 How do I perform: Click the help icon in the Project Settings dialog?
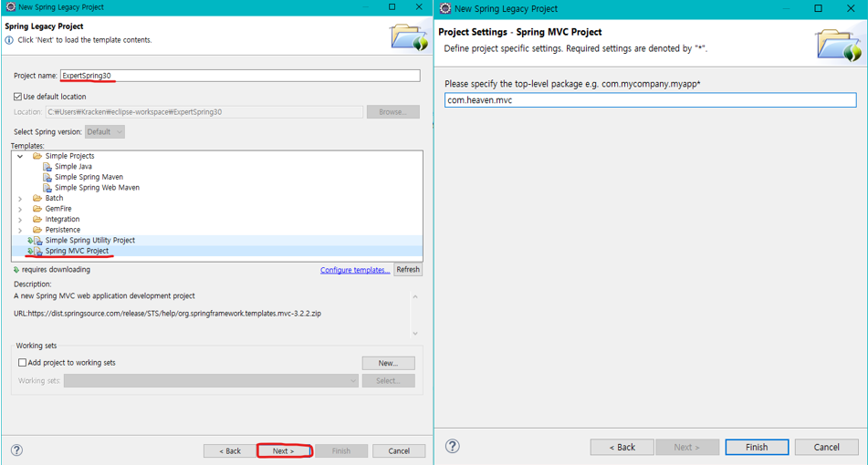(453, 446)
